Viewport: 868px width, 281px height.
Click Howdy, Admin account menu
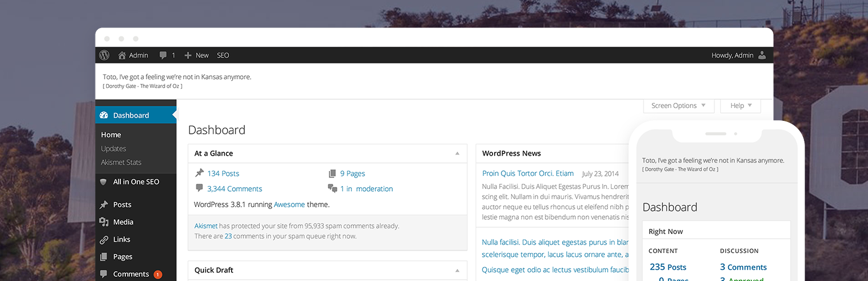click(x=739, y=55)
